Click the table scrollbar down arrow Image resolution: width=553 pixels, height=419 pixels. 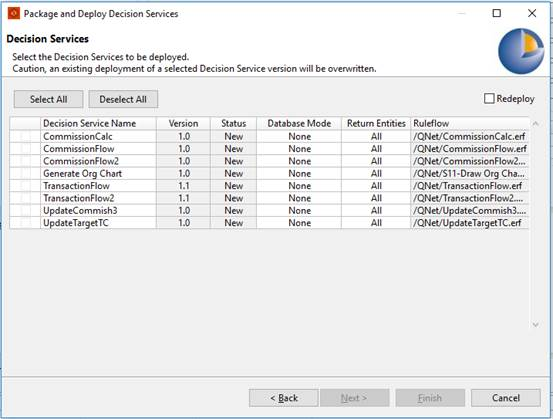tap(535, 325)
